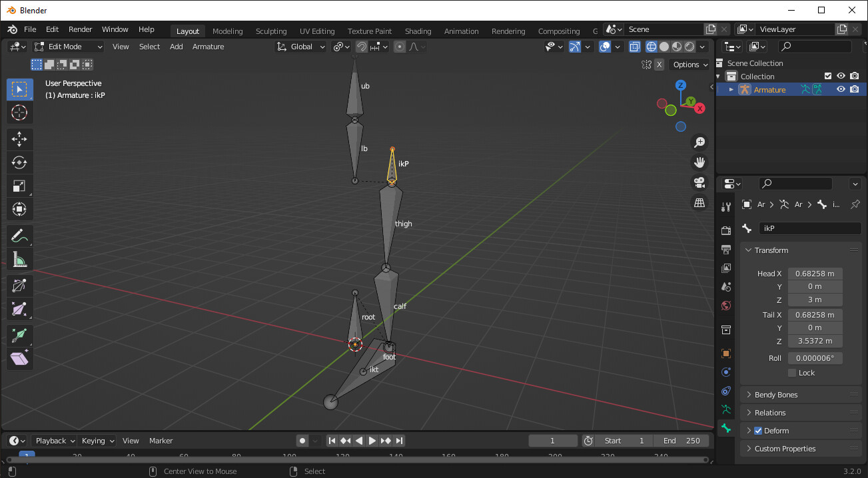Open the Scene properties tab
Image resolution: width=868 pixels, height=478 pixels.
(726, 287)
